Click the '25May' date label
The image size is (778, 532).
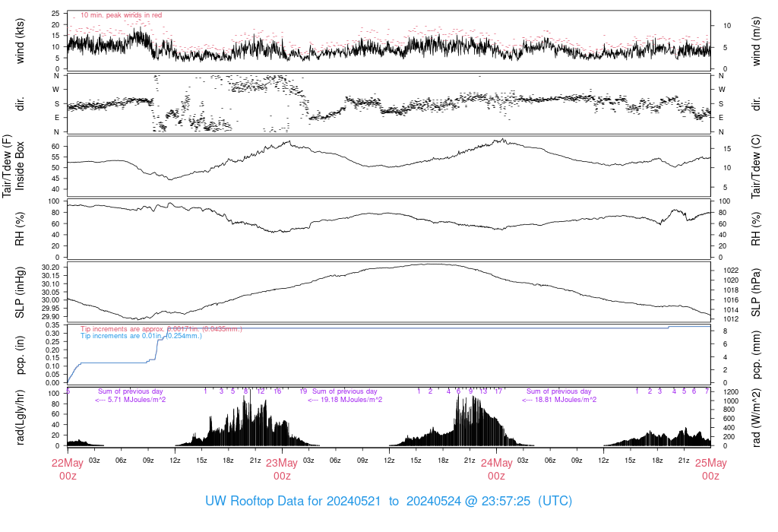pos(711,463)
